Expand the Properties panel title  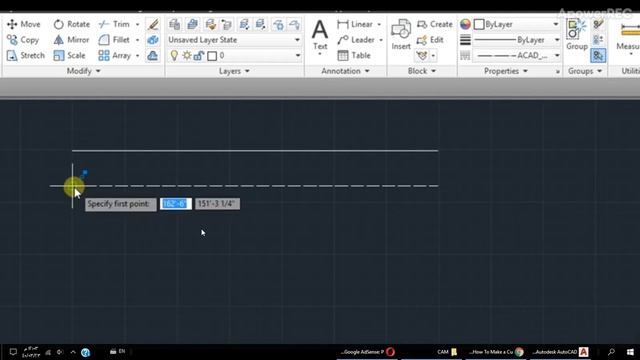506,71
